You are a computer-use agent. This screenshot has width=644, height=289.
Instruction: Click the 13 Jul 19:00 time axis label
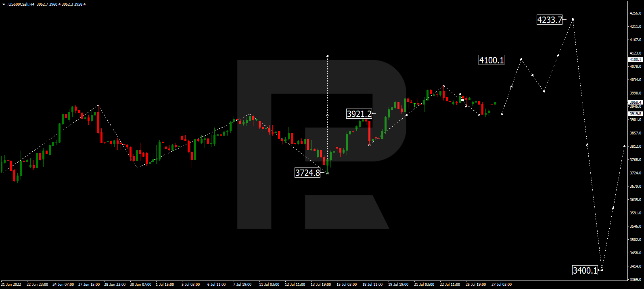tap(321, 285)
